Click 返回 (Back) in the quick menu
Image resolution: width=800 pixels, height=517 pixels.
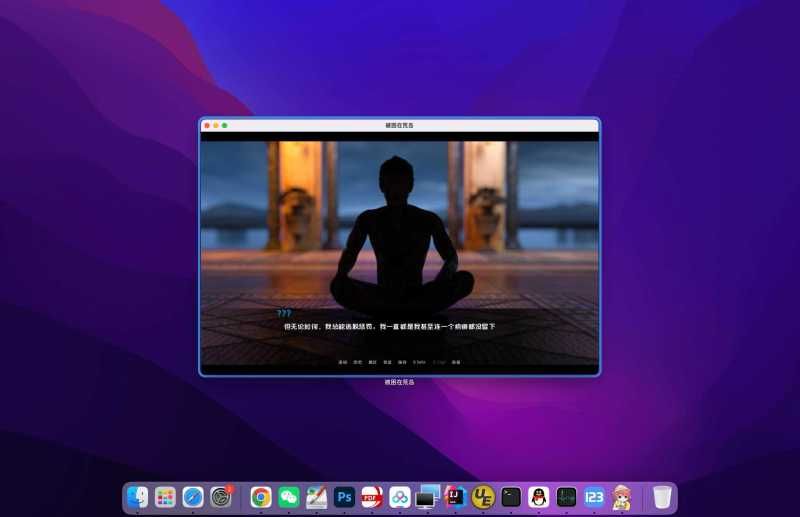343,362
